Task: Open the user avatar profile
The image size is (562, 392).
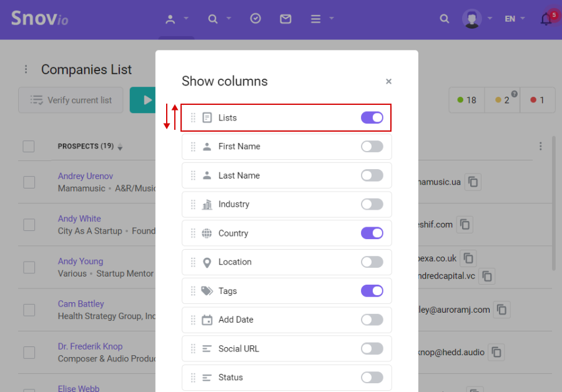Action: click(472, 19)
